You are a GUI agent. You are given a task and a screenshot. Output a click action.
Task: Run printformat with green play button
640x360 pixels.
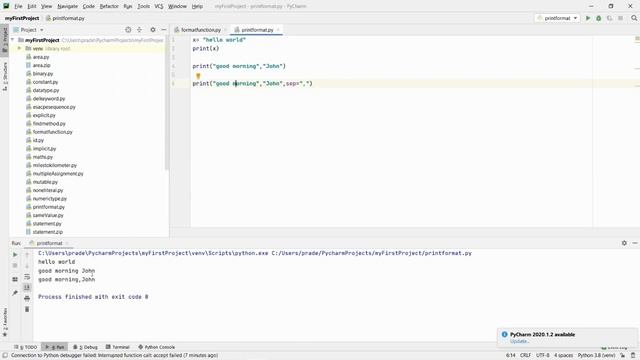[588, 18]
